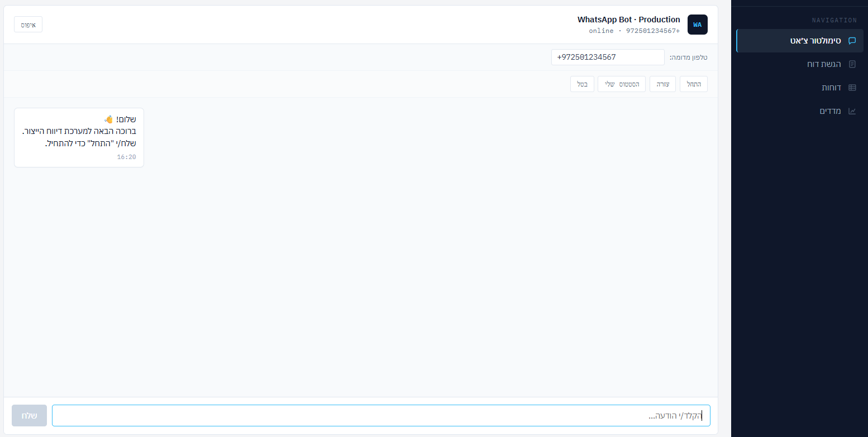This screenshot has width=868, height=437.
Task: Focus the simulated phone number field
Action: click(608, 57)
